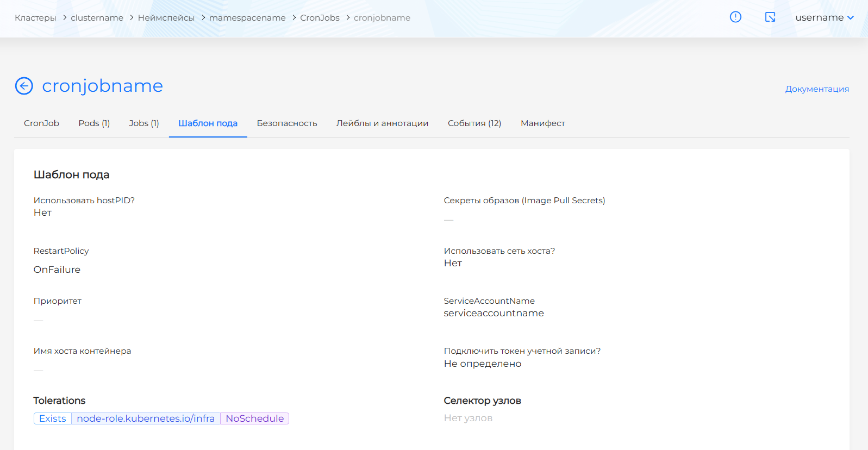
Task: Navigate to clustername breadcrumb
Action: 97,18
